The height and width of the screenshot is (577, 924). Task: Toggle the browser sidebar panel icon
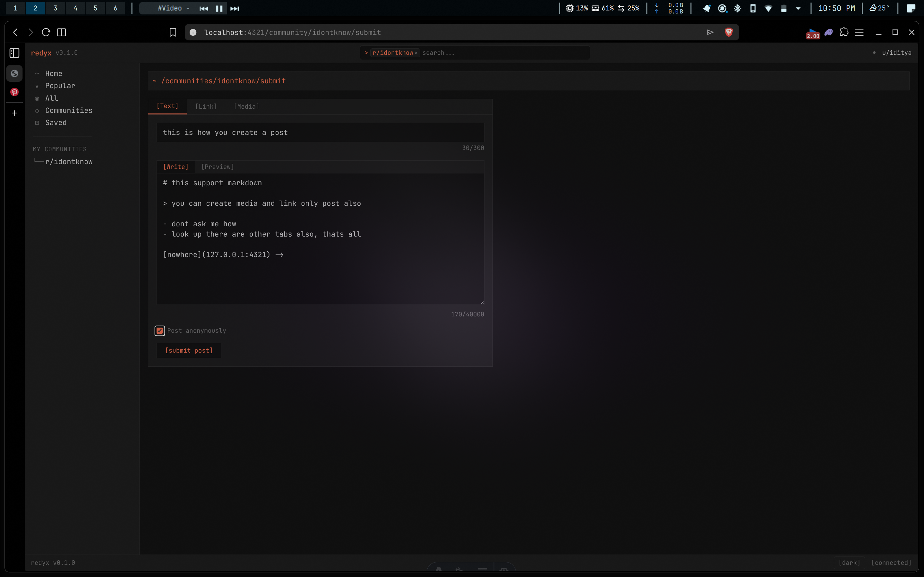[14, 53]
